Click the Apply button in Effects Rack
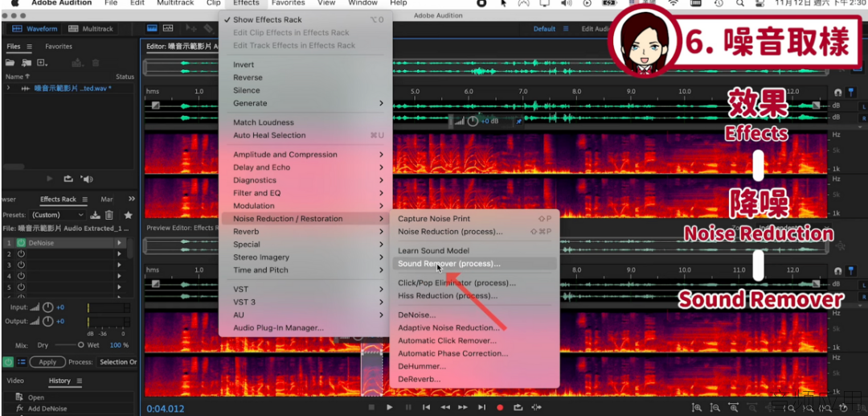 (47, 362)
